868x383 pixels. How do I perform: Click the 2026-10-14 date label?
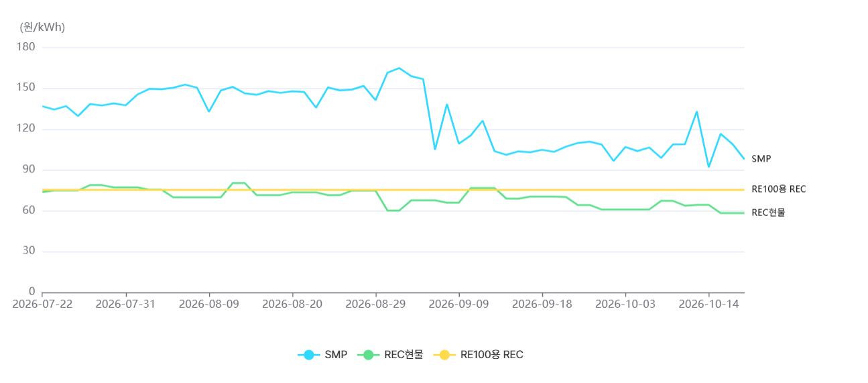point(708,304)
